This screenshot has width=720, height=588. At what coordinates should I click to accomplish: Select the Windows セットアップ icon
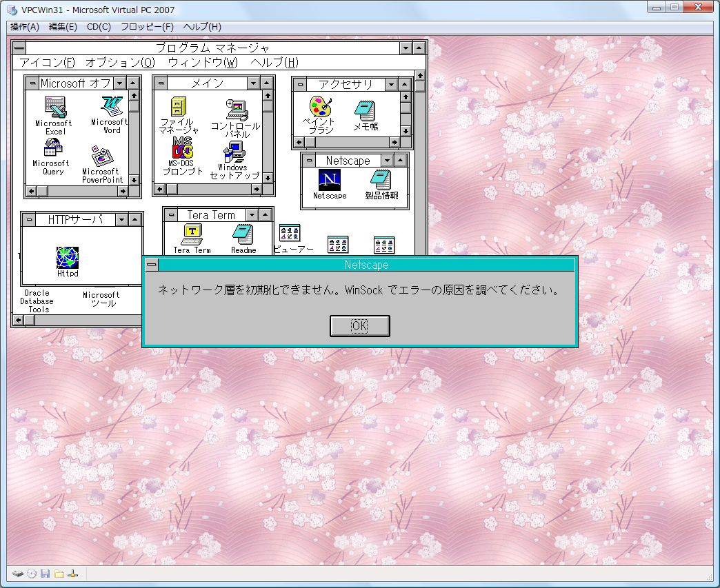234,152
